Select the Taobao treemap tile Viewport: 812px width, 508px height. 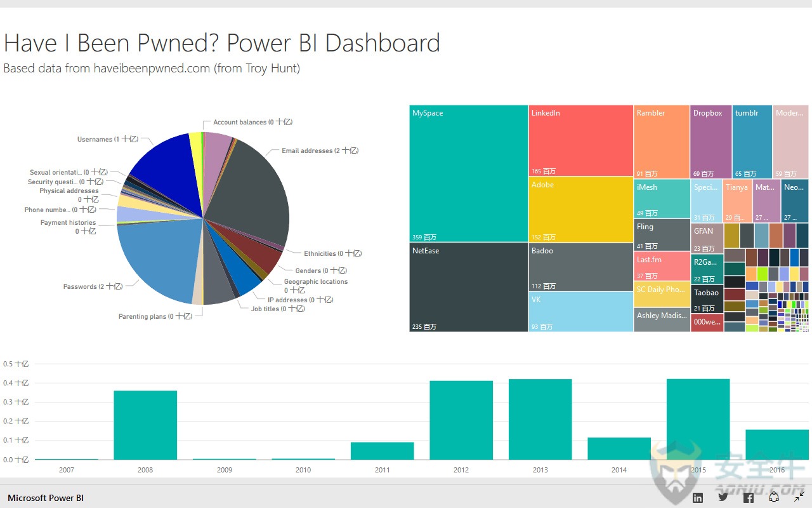tap(707, 298)
